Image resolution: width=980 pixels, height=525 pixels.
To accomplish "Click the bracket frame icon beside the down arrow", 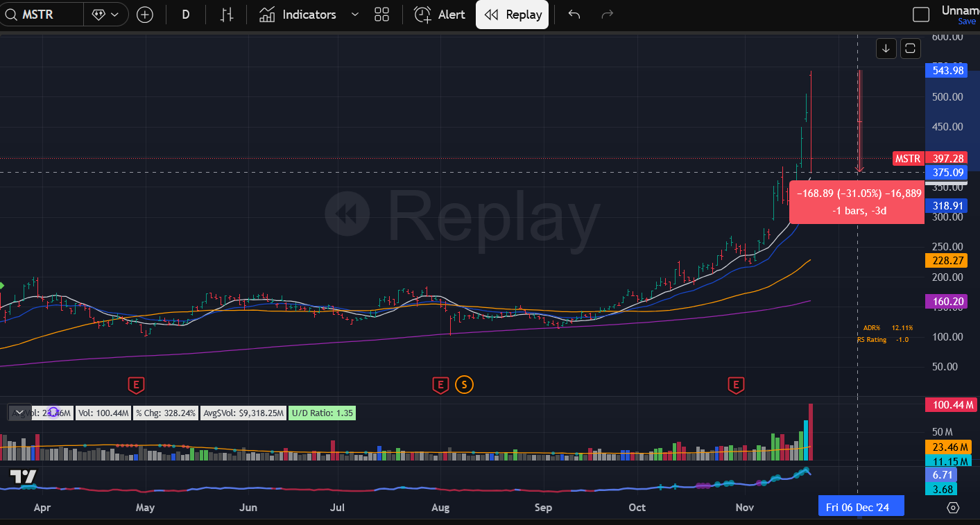I will [910, 49].
